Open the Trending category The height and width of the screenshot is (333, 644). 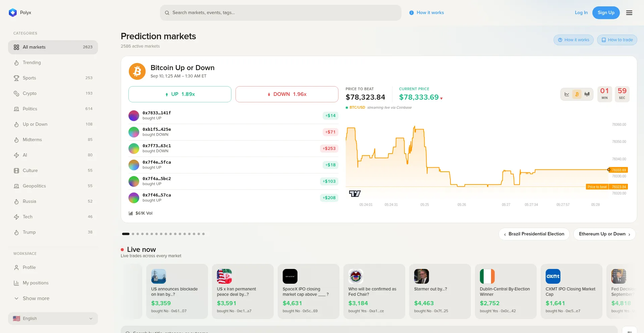(x=53, y=63)
